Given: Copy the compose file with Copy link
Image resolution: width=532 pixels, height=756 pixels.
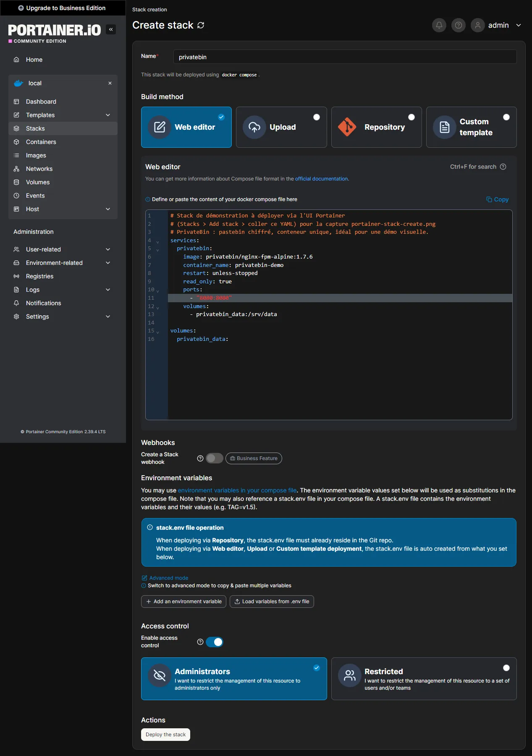Looking at the screenshot, I should pos(497,199).
